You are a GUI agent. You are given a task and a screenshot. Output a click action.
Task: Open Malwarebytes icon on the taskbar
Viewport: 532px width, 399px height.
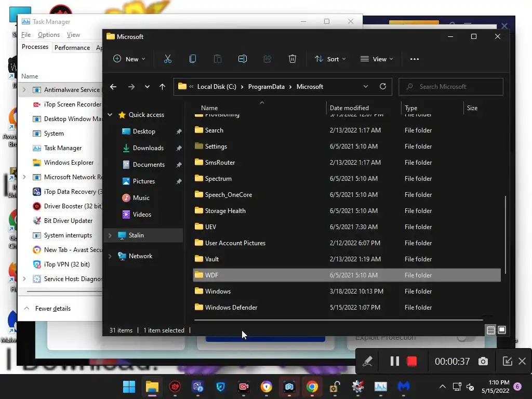click(x=403, y=387)
